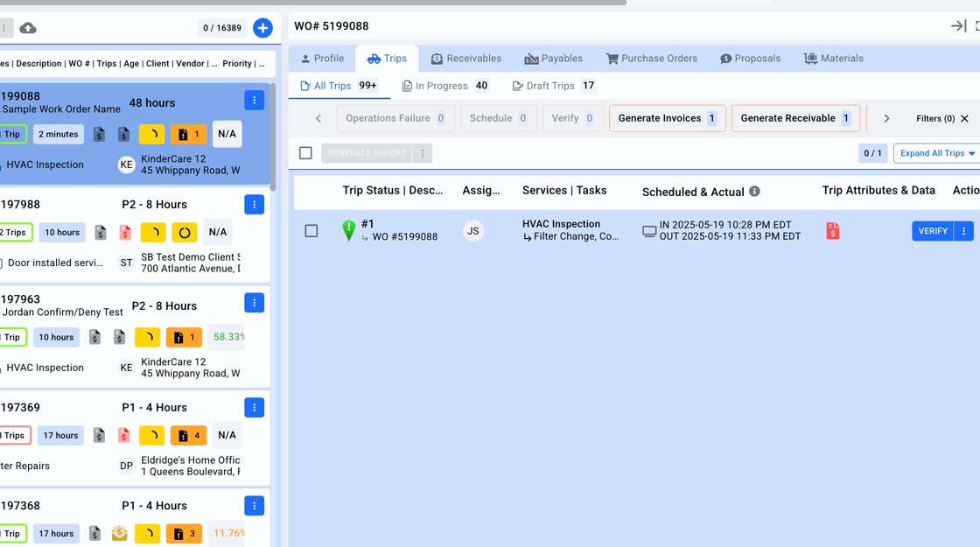Image resolution: width=980 pixels, height=547 pixels.
Task: Open the Payables tab
Action: click(553, 58)
